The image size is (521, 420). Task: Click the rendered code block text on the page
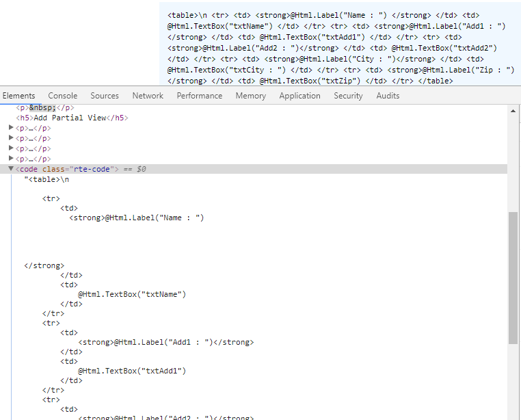[x=340, y=48]
